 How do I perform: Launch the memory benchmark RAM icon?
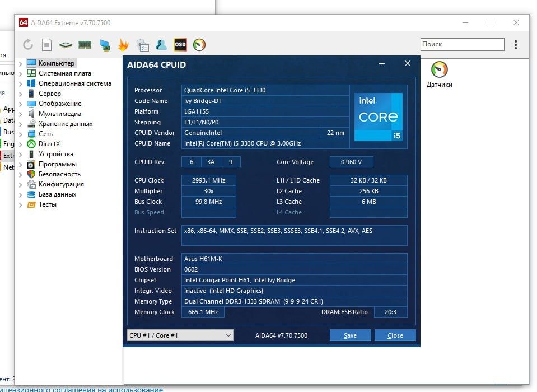85,45
